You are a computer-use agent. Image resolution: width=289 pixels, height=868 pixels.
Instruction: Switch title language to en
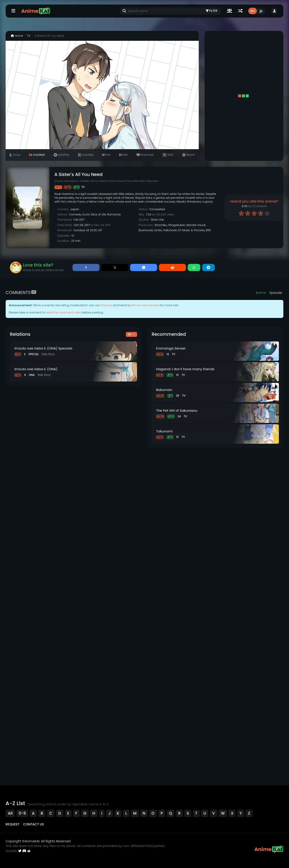click(252, 11)
